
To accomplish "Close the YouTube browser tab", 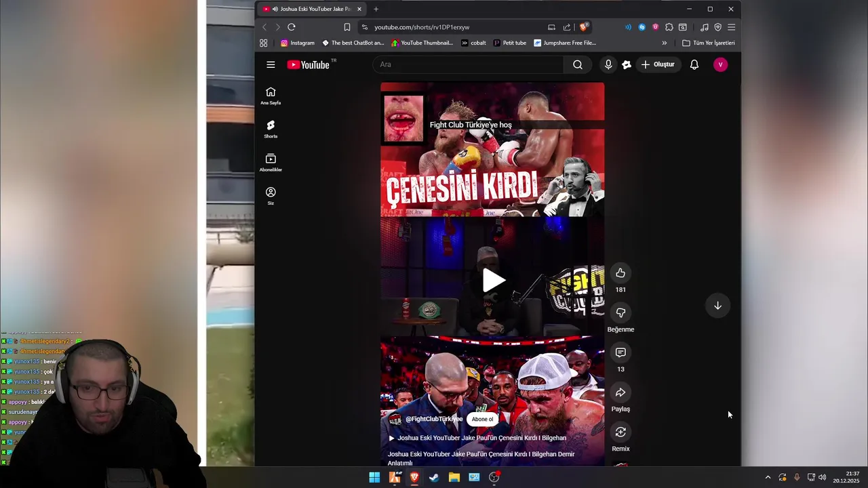I will point(359,9).
